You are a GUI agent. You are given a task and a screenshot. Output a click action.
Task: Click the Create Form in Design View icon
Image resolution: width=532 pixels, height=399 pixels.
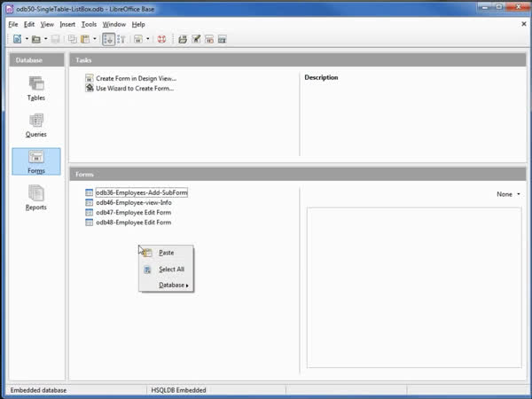90,78
